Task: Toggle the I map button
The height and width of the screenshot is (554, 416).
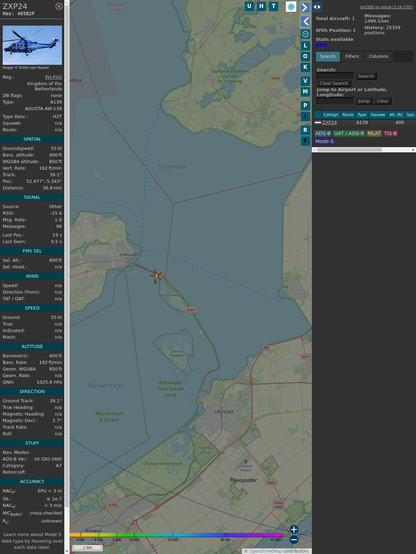Action: click(305, 116)
